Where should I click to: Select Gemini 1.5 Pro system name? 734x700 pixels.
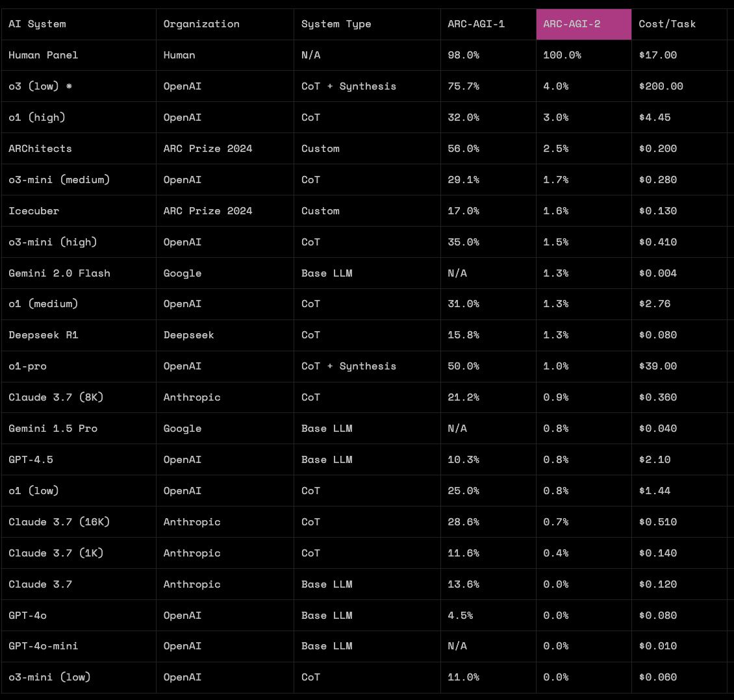tap(53, 429)
